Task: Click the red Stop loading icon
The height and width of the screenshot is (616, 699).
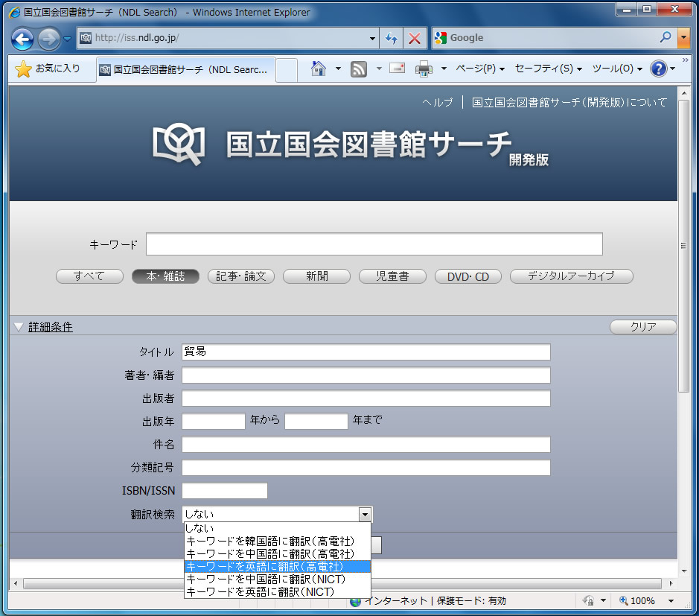Action: [x=415, y=39]
